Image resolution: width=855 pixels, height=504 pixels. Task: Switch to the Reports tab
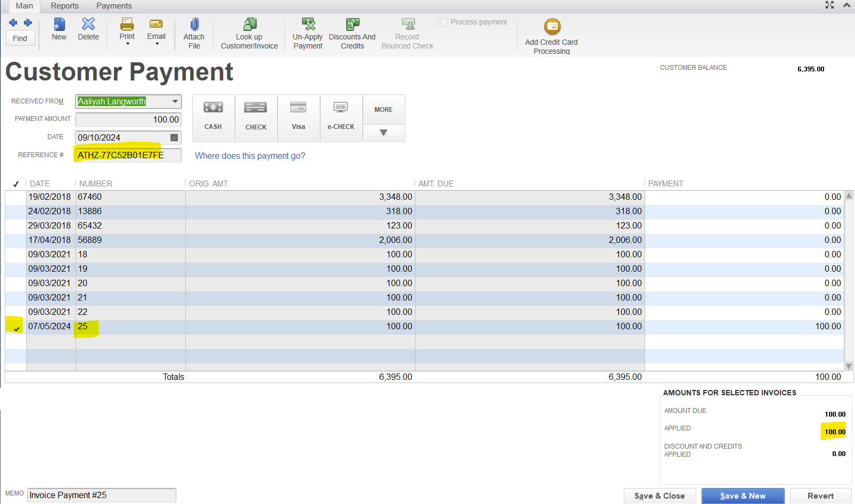click(x=64, y=6)
